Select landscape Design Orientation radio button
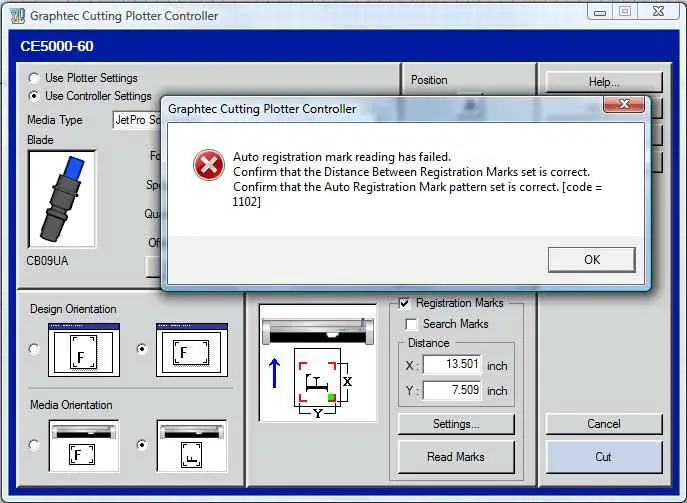 pyautogui.click(x=142, y=349)
